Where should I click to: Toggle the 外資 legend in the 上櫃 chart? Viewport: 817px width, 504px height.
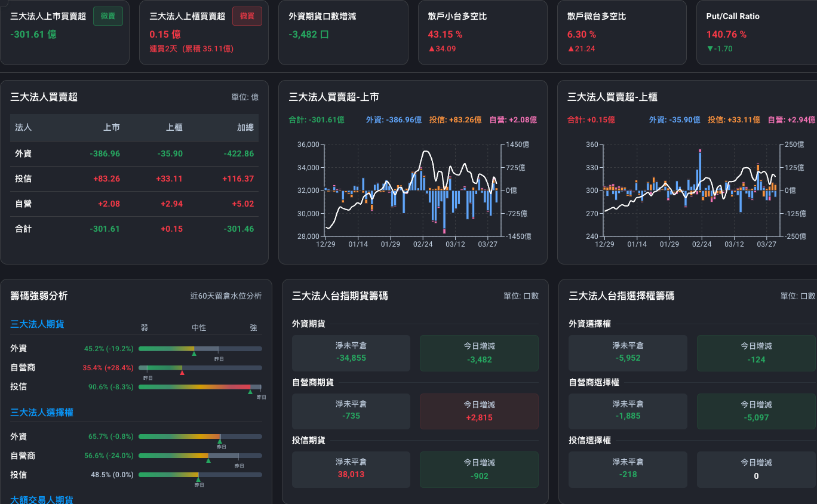tap(675, 120)
